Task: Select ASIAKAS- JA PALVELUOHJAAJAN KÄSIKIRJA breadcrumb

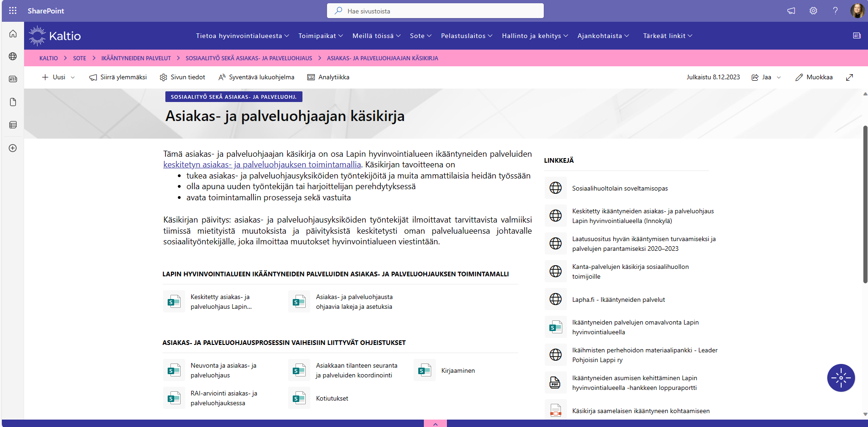Action: click(x=383, y=58)
